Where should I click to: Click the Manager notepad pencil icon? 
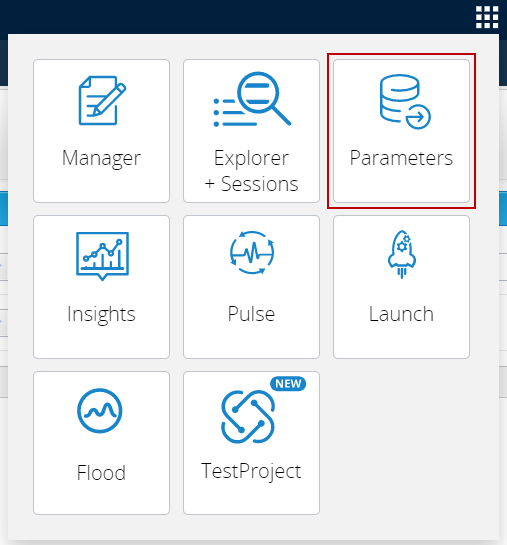pos(102,100)
